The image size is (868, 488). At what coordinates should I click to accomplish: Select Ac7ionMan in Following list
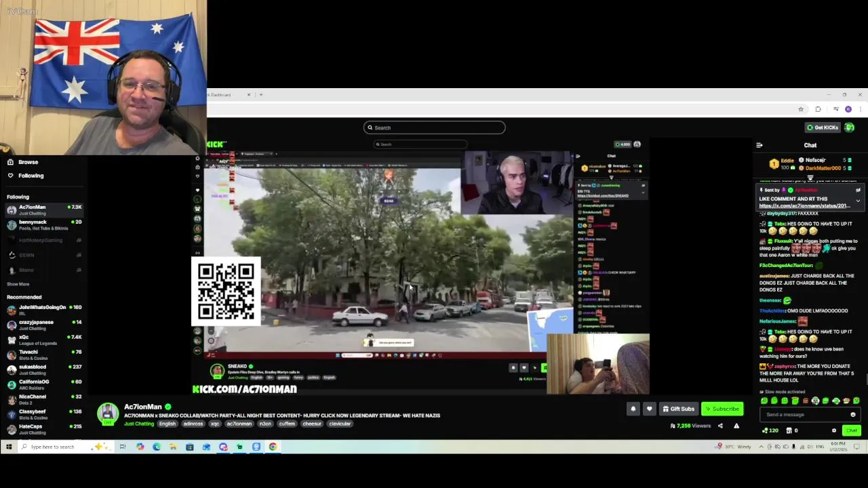pos(43,210)
